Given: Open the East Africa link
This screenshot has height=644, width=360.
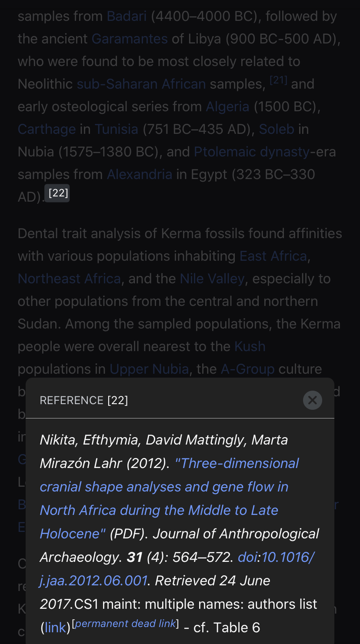Looking at the screenshot, I should pos(273,256).
